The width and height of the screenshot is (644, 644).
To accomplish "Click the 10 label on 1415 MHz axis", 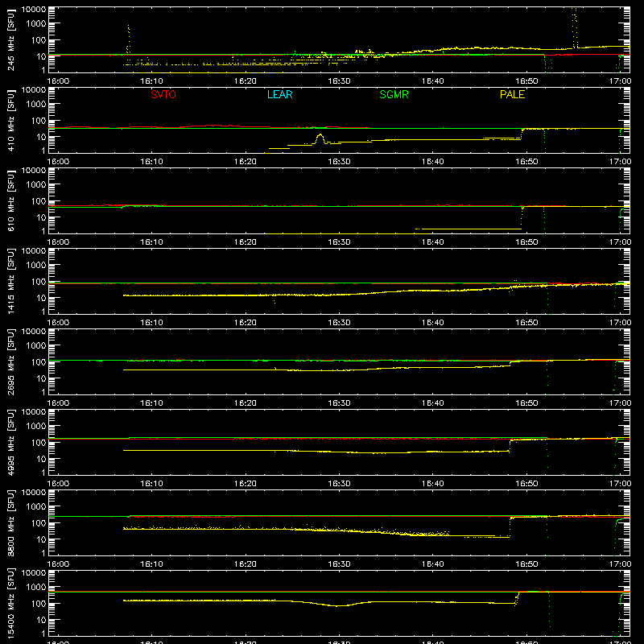I will [x=41, y=298].
